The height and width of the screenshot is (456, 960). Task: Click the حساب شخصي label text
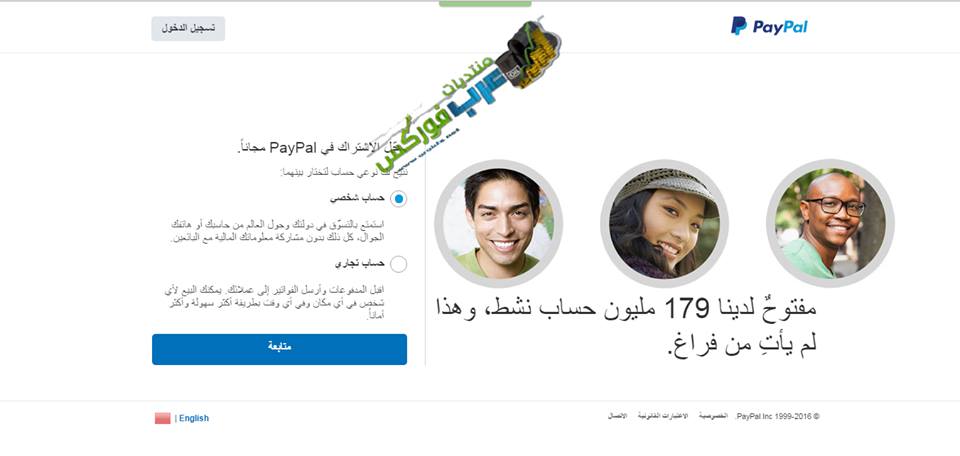(x=358, y=198)
